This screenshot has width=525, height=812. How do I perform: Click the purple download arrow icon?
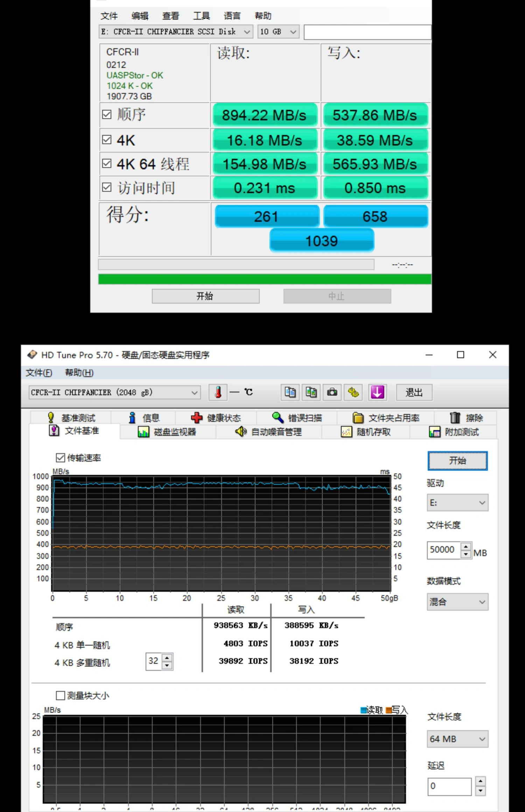click(x=377, y=392)
